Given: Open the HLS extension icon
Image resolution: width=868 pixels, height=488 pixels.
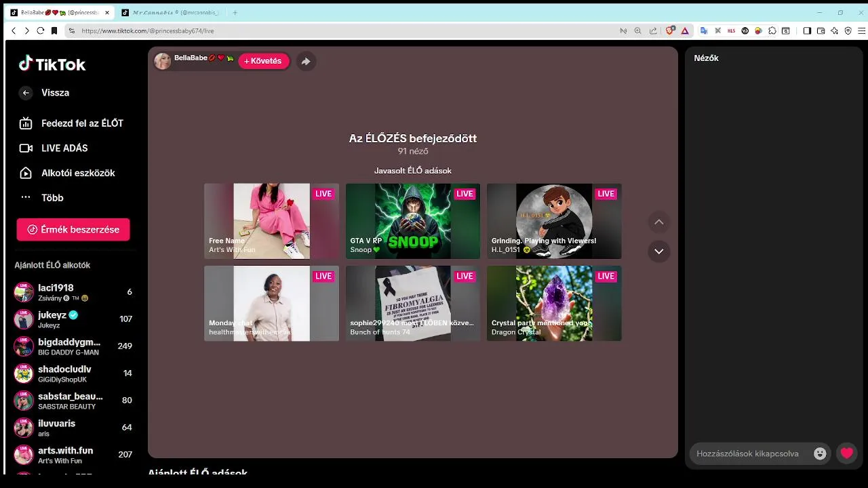Looking at the screenshot, I should click(x=731, y=30).
